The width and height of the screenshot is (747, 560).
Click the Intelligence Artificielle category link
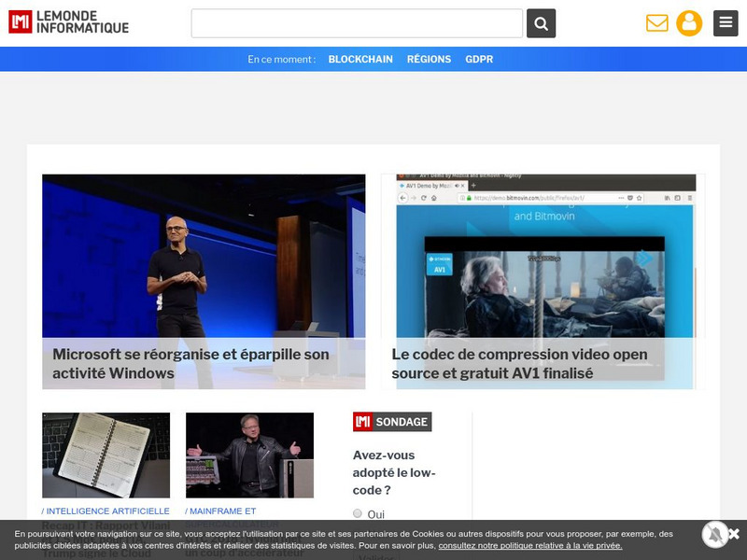106,511
